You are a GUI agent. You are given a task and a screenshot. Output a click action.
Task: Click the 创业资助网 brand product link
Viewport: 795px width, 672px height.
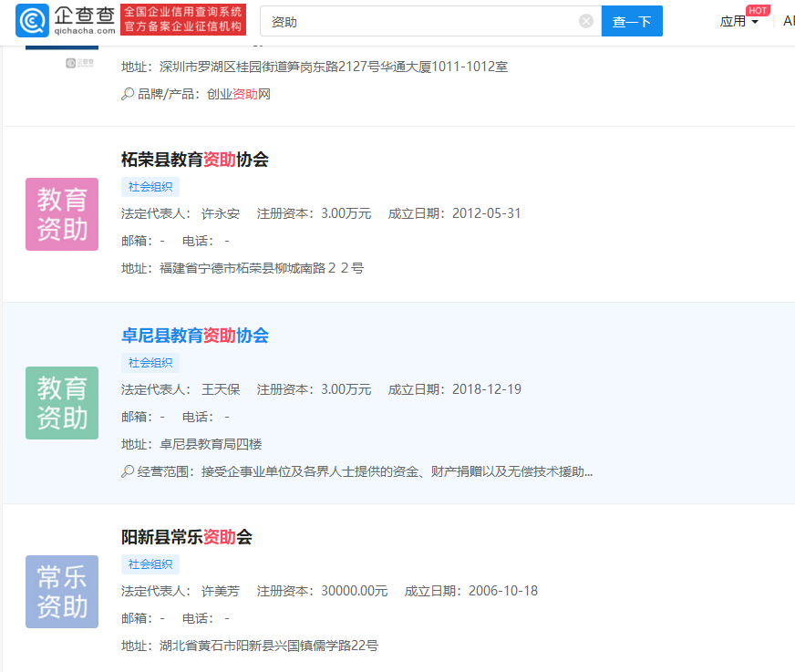239,94
